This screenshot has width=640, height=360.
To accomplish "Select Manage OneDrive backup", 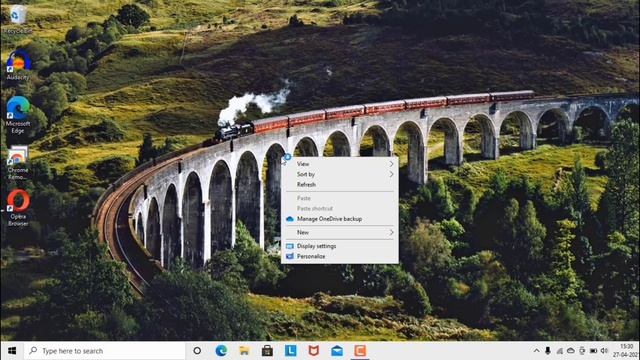I will pos(340,219).
